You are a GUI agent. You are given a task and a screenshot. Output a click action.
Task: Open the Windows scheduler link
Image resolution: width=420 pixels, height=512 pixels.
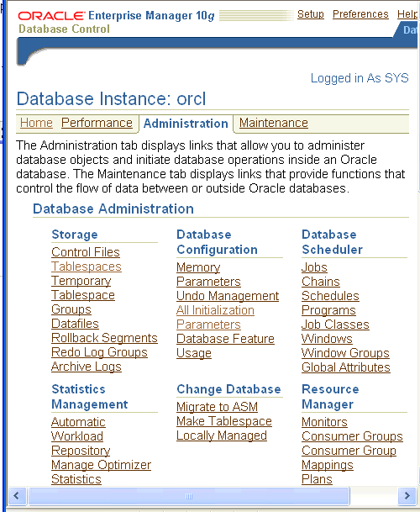pyautogui.click(x=327, y=340)
